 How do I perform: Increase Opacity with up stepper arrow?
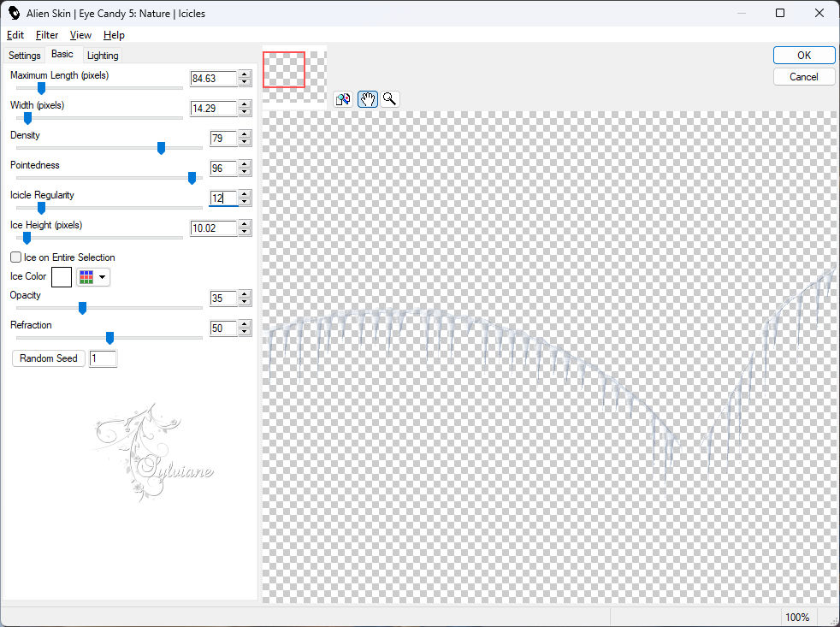click(x=245, y=295)
